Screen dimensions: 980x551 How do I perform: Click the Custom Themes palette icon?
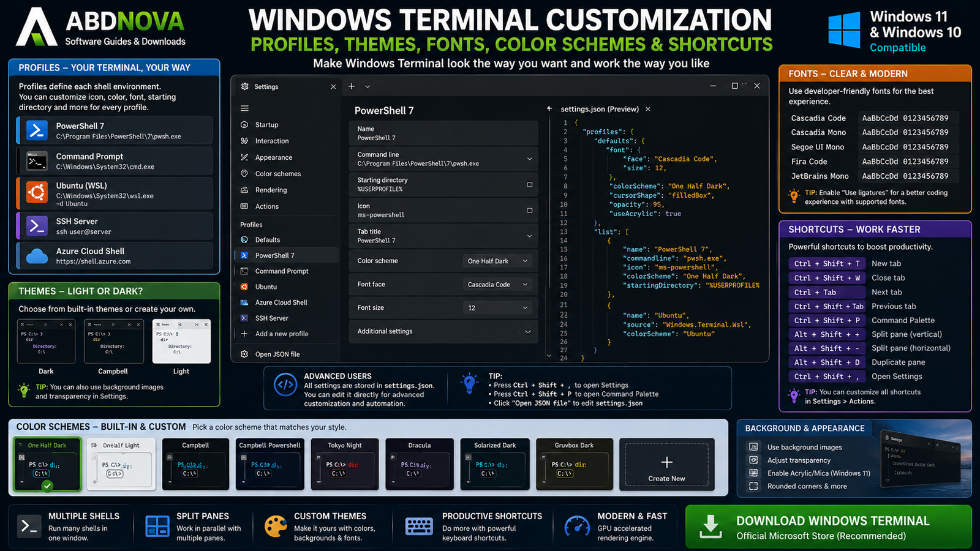pos(276,526)
